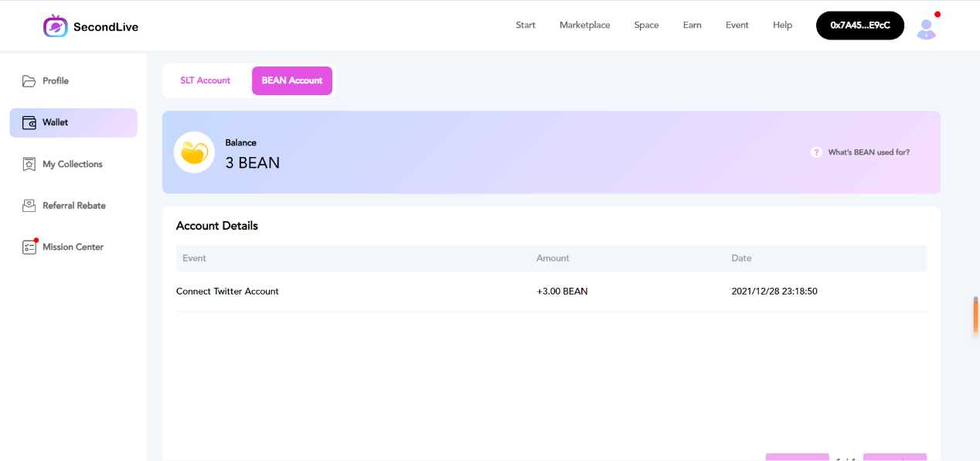Click the Wallet icon in sidebar
The image size is (980, 461).
[x=29, y=123]
